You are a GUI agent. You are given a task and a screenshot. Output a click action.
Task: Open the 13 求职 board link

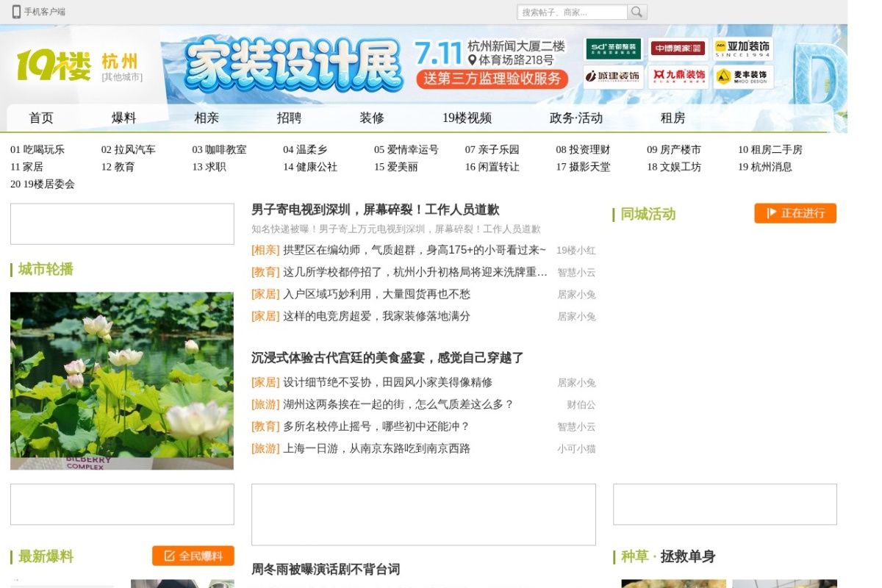[x=209, y=167]
